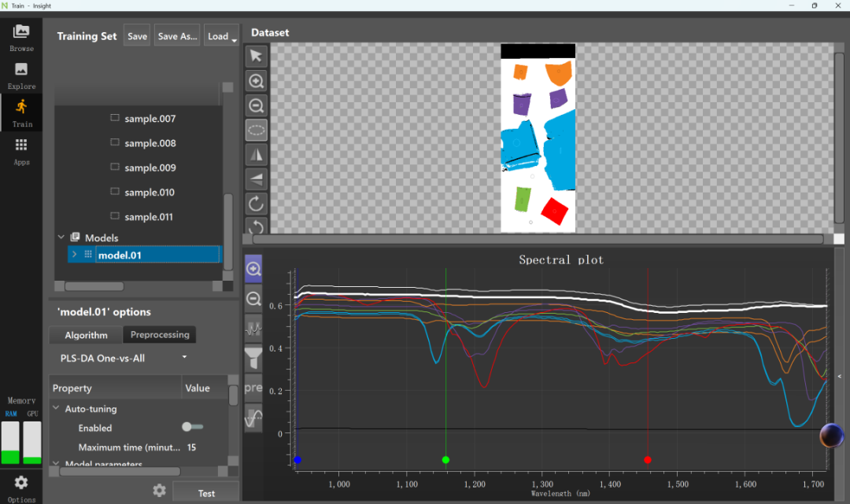The width and height of the screenshot is (850, 504).
Task: Click the Test button
Action: (206, 493)
